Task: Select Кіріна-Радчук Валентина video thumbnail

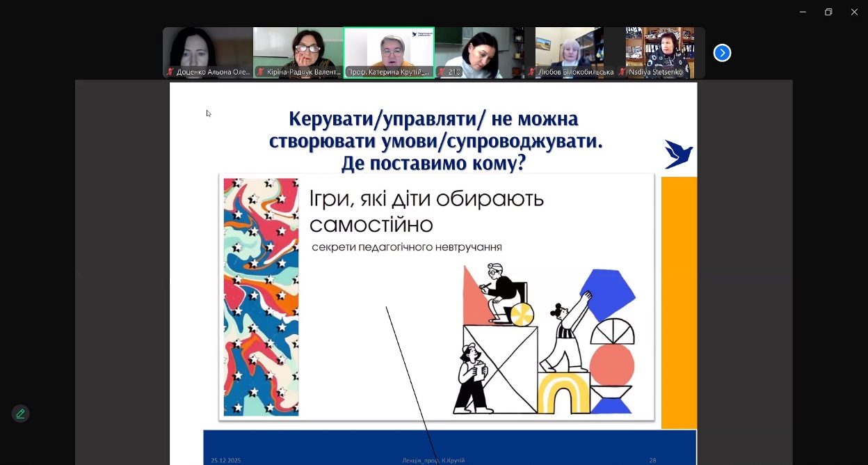Action: coord(298,53)
